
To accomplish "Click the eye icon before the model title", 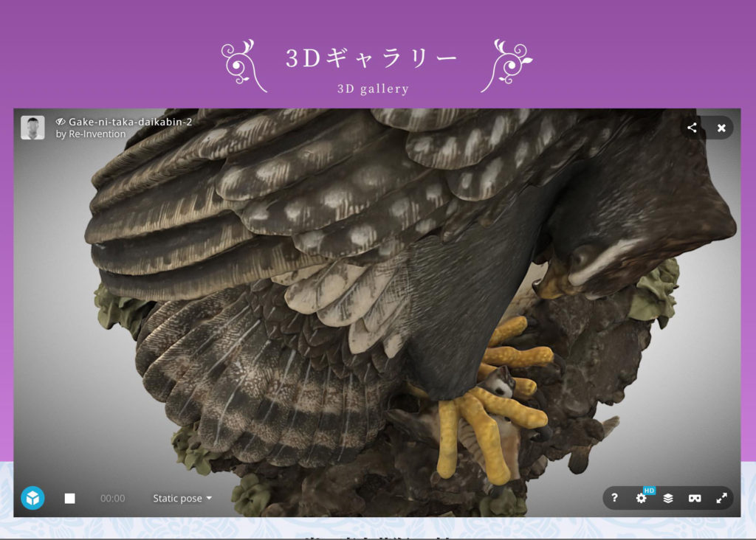I will (61, 122).
